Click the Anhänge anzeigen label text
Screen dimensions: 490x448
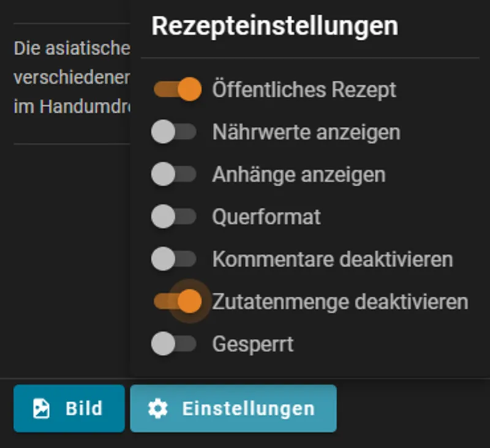[298, 175]
